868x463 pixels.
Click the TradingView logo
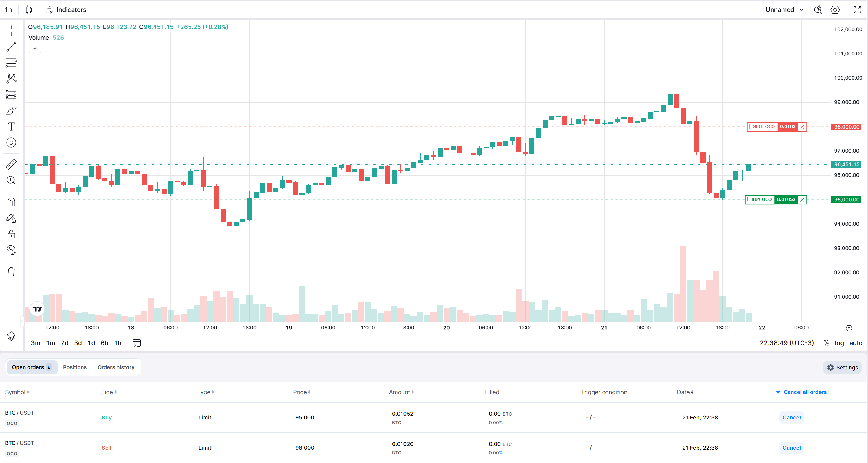(x=37, y=309)
